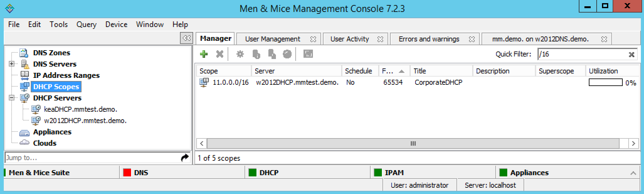Click the Appliances tree icon
The height and width of the screenshot is (194, 644).
pyautogui.click(x=24, y=132)
